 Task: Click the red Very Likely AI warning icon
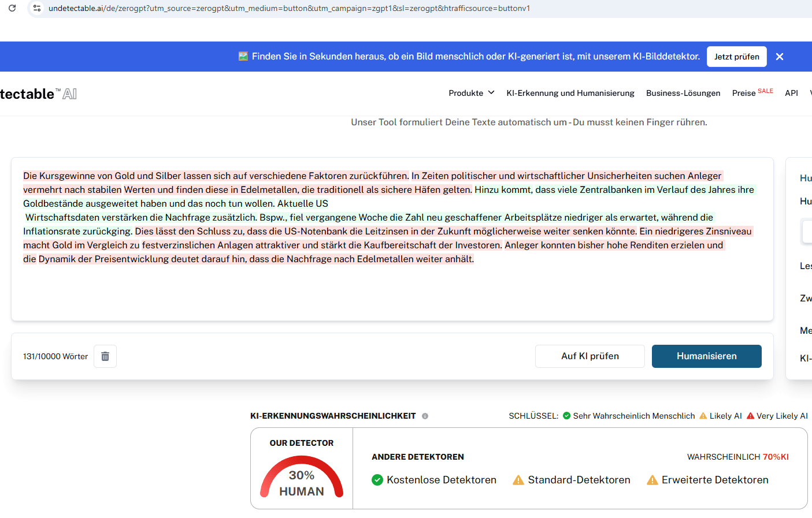pos(750,416)
